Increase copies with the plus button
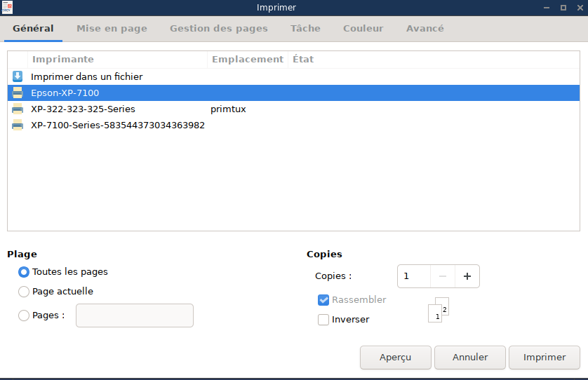Viewport: 588px width, 380px height. coord(467,276)
